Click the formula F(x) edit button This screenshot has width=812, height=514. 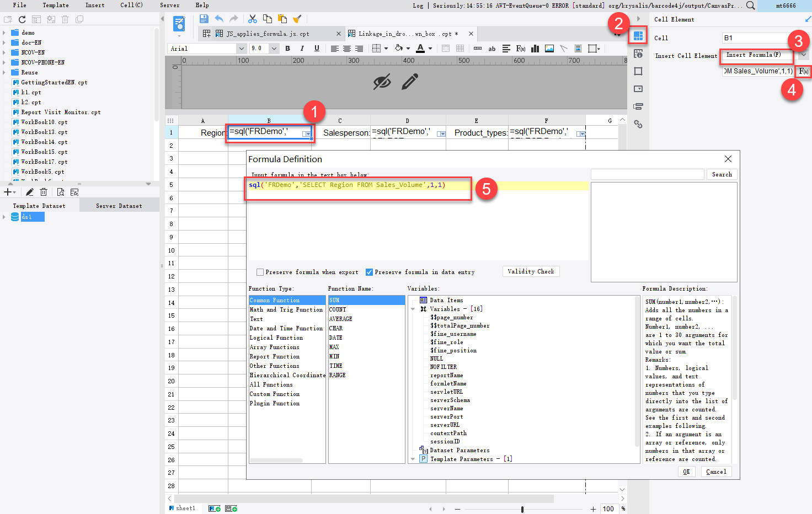tap(803, 71)
